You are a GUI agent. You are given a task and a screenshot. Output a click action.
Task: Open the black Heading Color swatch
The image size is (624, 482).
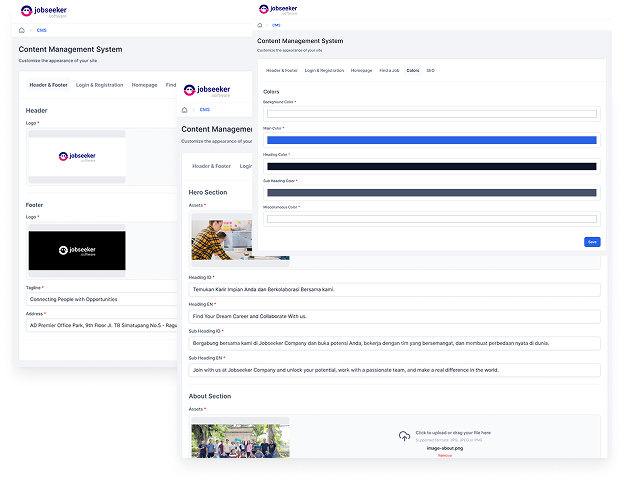[432, 166]
